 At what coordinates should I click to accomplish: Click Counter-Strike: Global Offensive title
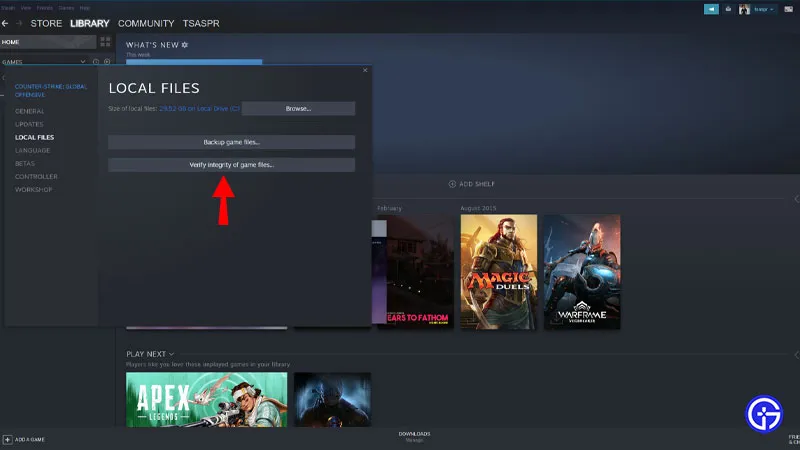pos(51,91)
